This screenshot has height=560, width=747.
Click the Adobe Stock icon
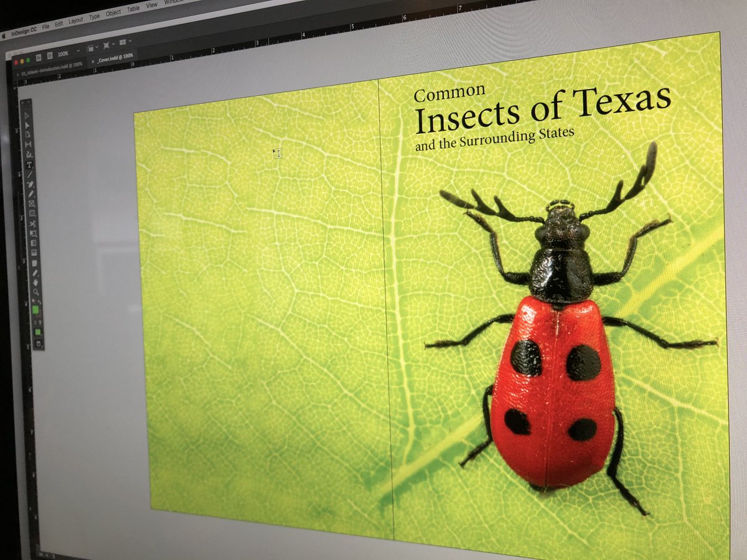point(50,55)
